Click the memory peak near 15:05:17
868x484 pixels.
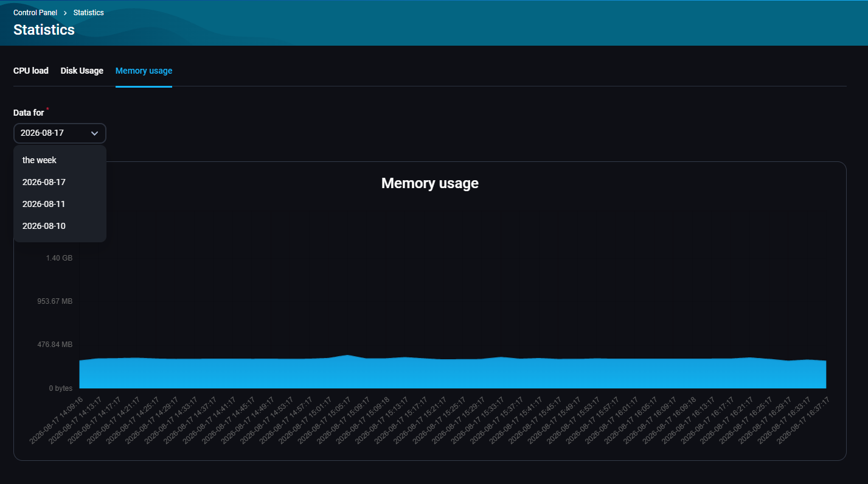[x=347, y=356]
